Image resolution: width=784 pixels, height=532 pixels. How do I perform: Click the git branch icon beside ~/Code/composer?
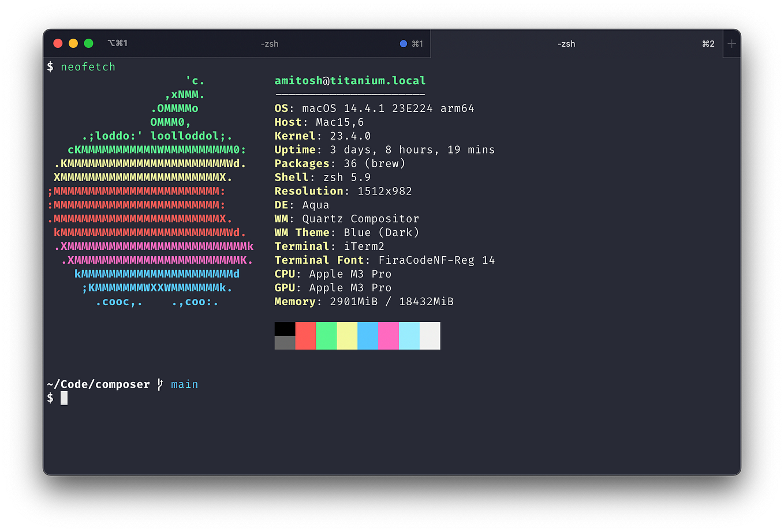coord(160,384)
